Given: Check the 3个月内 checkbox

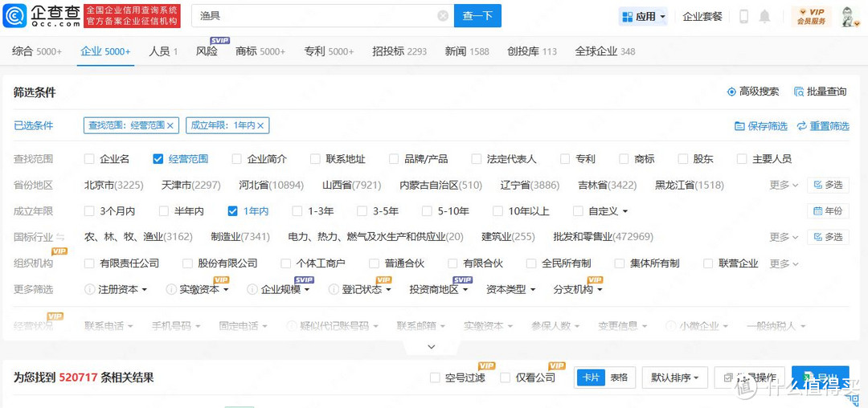Looking at the screenshot, I should [89, 210].
